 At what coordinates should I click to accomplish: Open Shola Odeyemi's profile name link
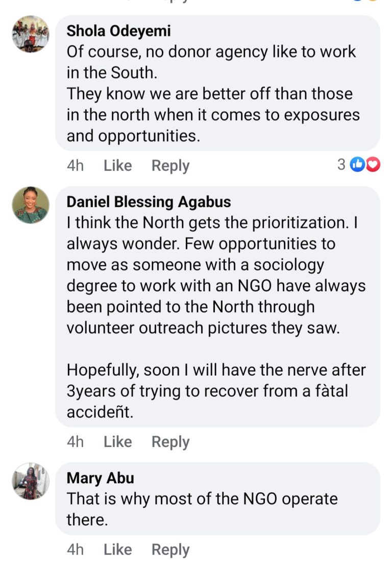click(118, 31)
